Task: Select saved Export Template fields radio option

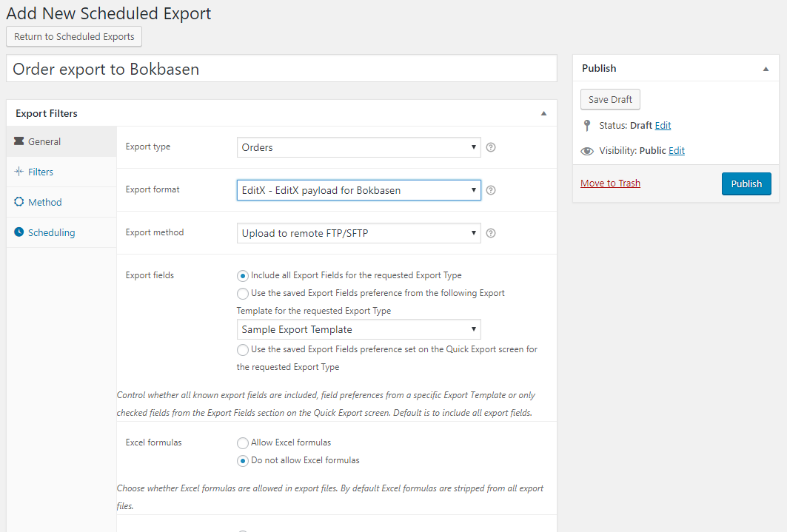Action: click(243, 293)
